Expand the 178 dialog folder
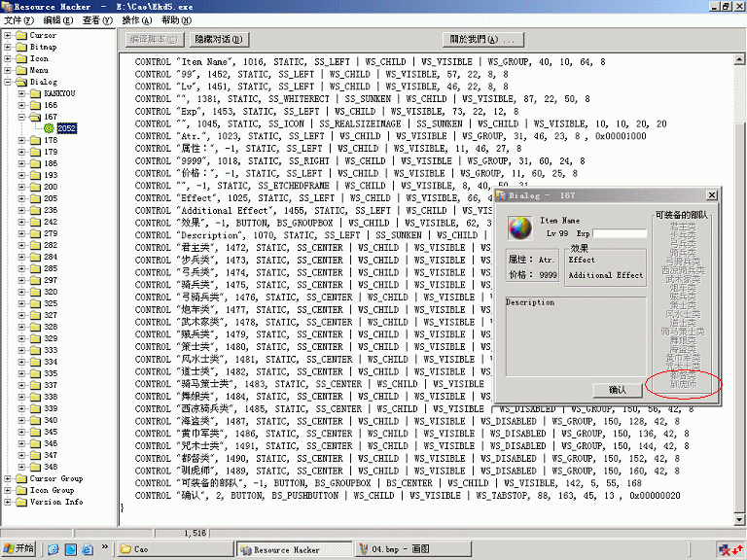Image resolution: width=747 pixels, height=560 pixels. (x=21, y=140)
